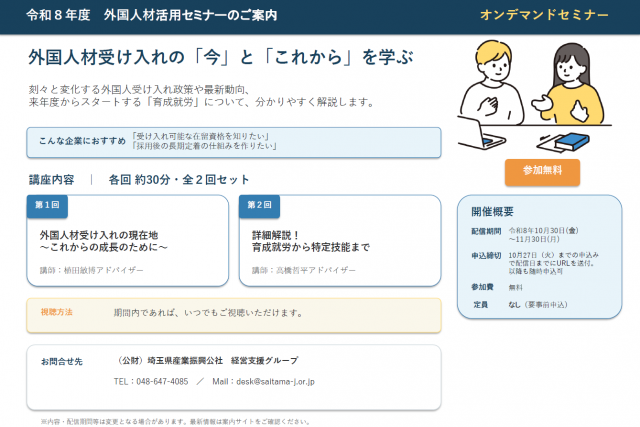
Task: Click the subtitle ～これからの成長のために～
Action: click(x=104, y=247)
